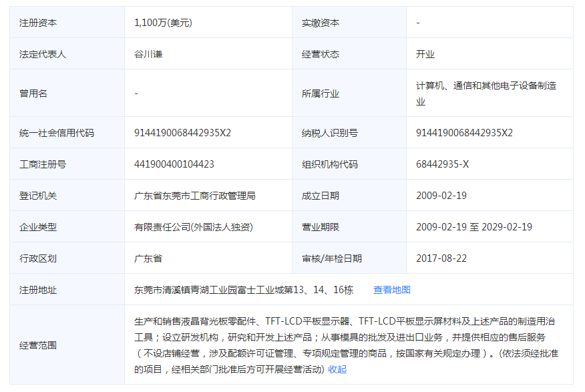Click the 注册地址 label
Screen dimensions: 585x392
[x=37, y=290]
